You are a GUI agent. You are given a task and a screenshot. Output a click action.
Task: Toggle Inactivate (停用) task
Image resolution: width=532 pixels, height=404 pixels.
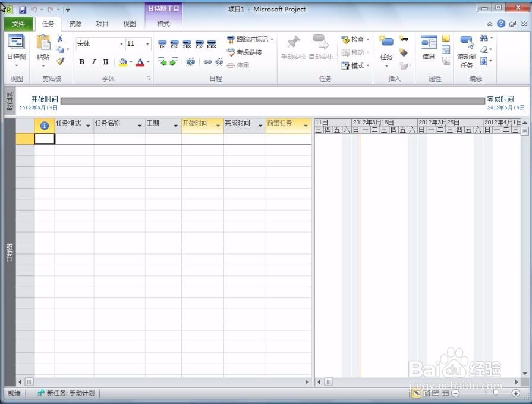pos(238,65)
